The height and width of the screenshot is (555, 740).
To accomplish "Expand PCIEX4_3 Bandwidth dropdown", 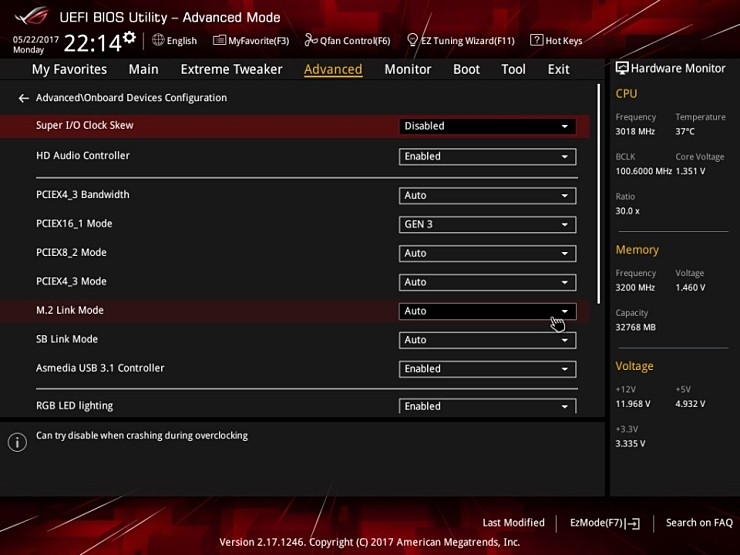I will [x=488, y=196].
